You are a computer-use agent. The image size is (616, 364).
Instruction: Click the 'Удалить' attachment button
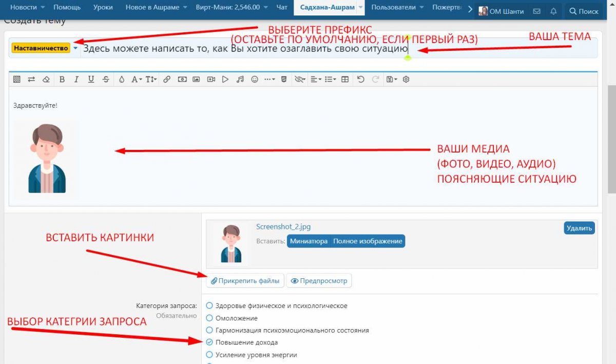tap(579, 228)
